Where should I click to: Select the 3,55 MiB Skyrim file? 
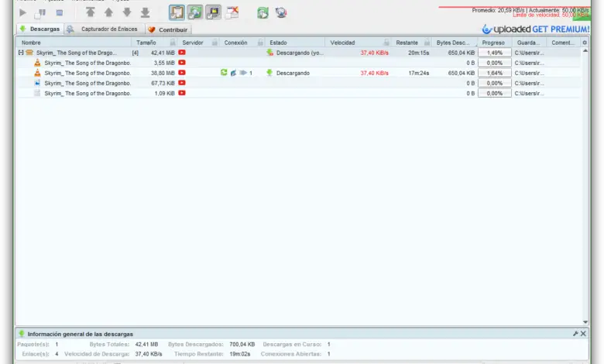coord(299,63)
